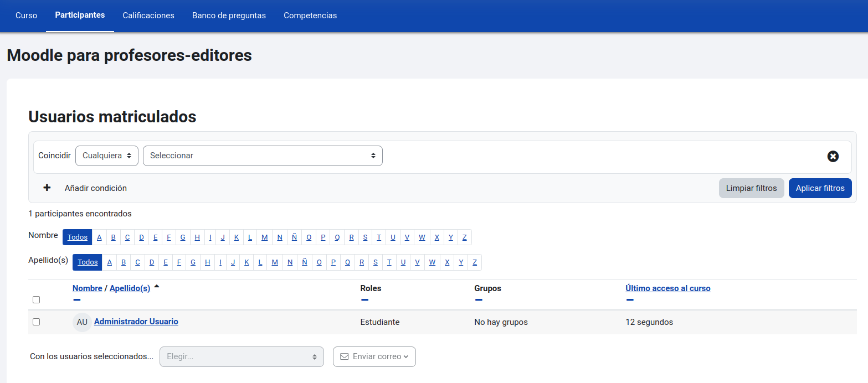Filter Nombre by initial letter Z

465,237
